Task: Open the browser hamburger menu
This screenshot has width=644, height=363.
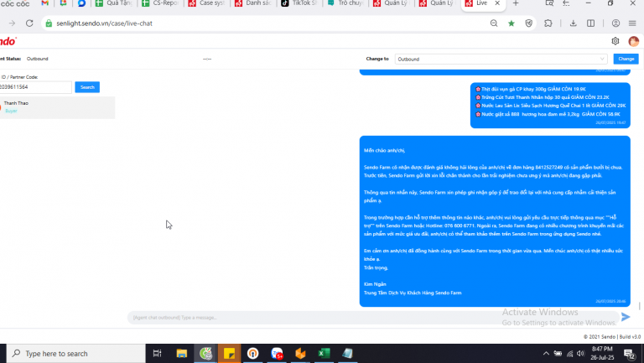Action: tap(632, 23)
